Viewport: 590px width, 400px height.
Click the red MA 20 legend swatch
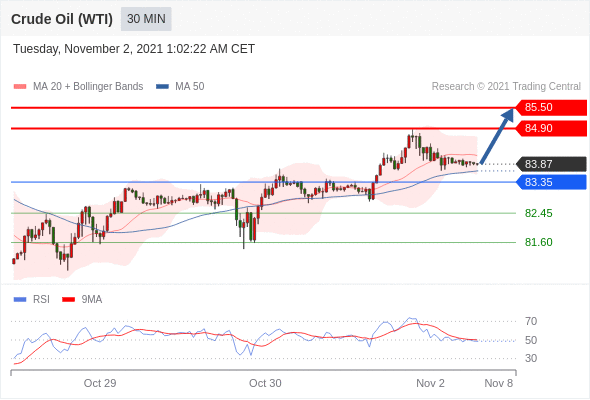click(x=20, y=87)
